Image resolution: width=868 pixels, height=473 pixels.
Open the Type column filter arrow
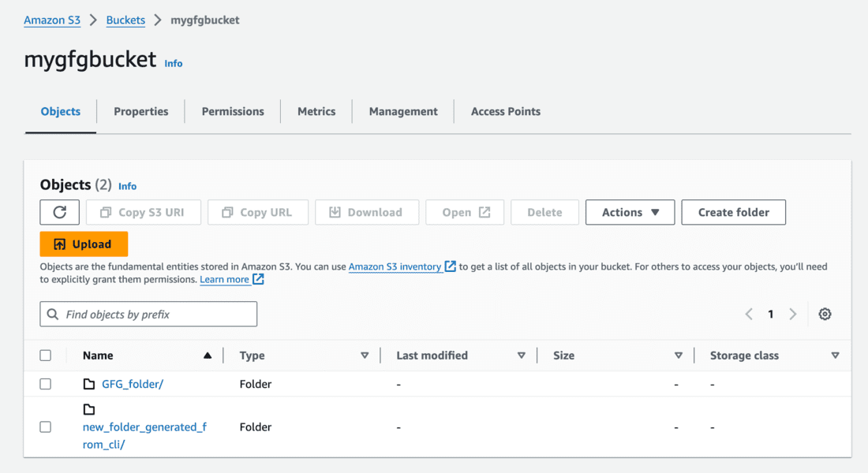[365, 356]
